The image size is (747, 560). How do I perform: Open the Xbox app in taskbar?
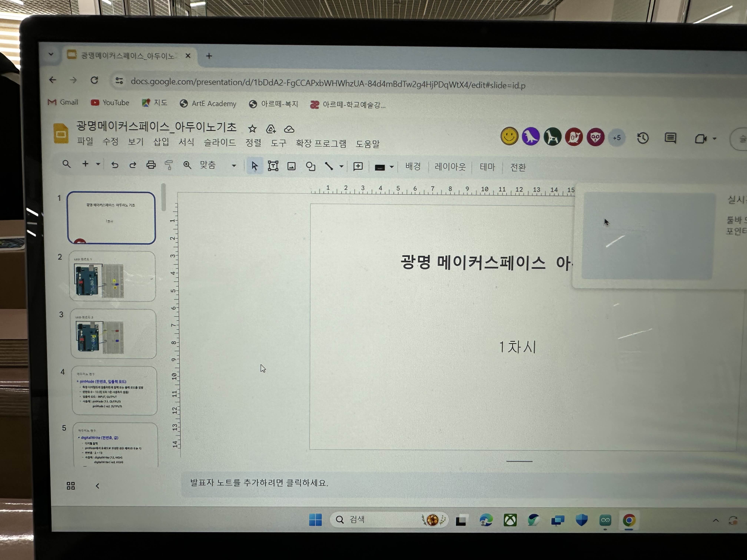point(510,520)
